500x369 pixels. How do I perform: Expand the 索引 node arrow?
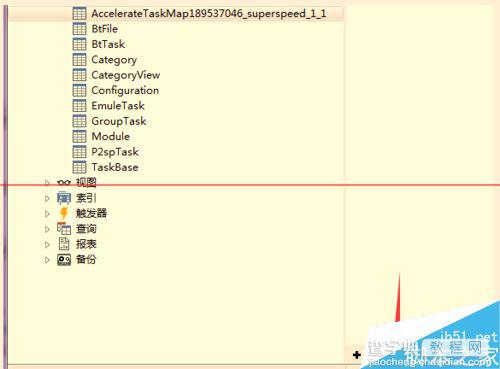[x=47, y=198]
